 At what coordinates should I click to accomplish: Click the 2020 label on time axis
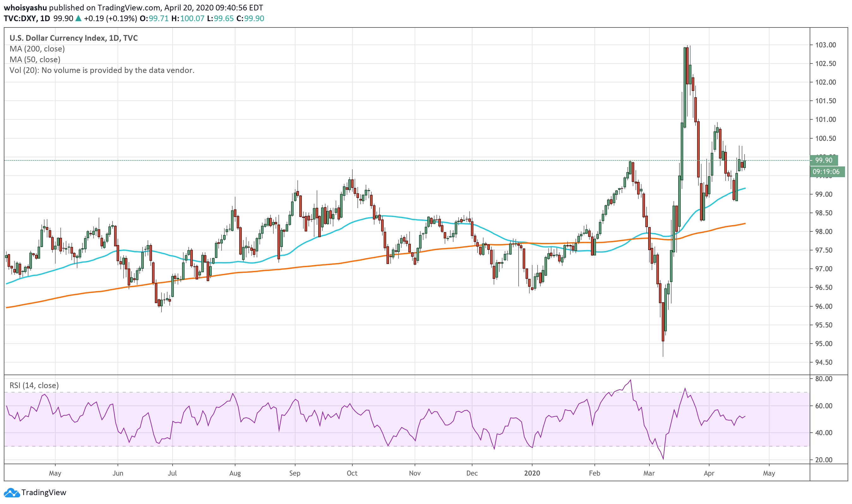tap(532, 473)
